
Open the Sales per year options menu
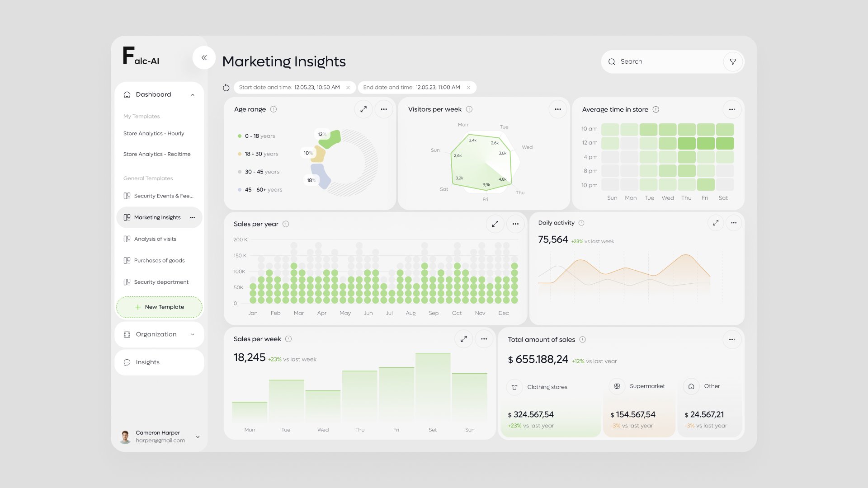(x=515, y=224)
